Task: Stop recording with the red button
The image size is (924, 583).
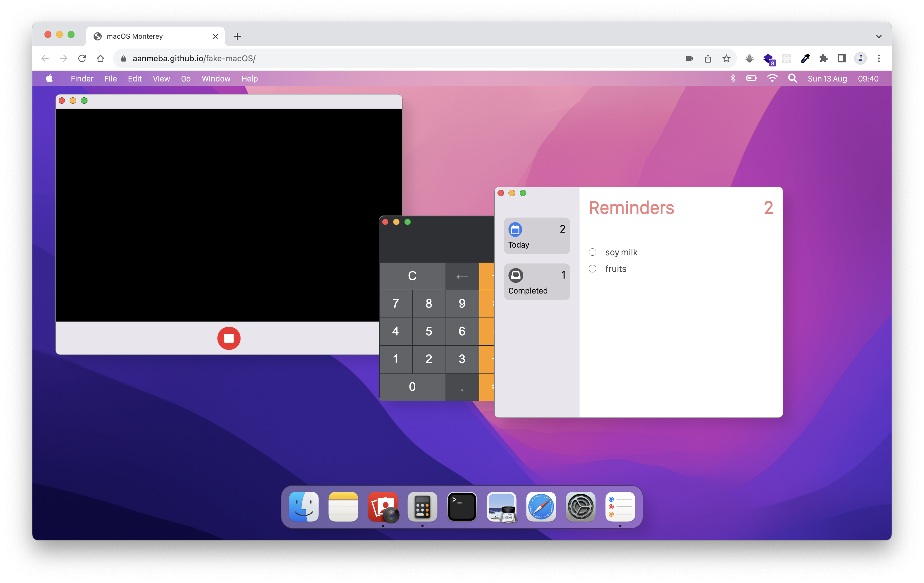Action: (229, 338)
